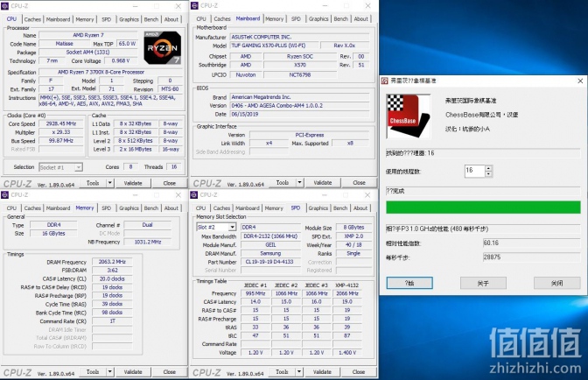Click Validate in the Mainboard window

point(323,183)
